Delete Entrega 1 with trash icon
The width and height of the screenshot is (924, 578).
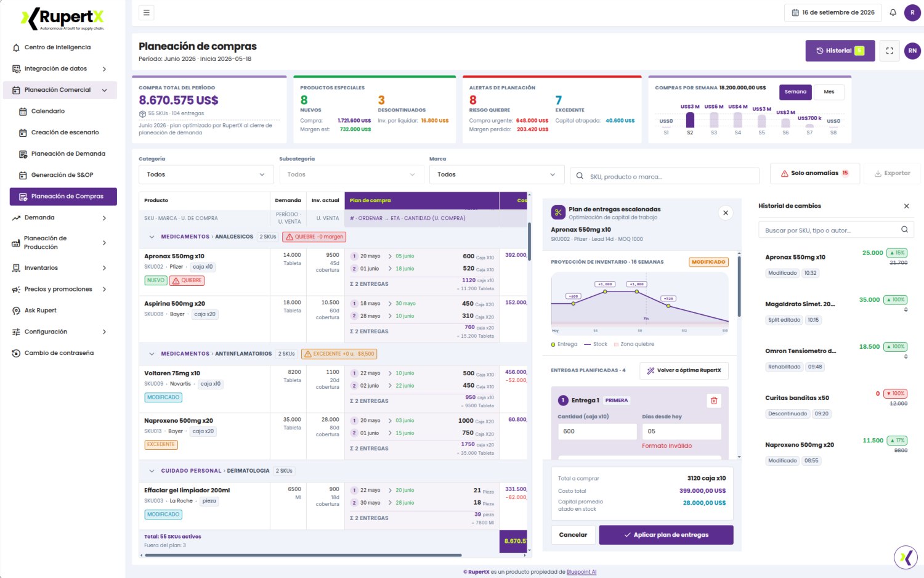pyautogui.click(x=714, y=401)
